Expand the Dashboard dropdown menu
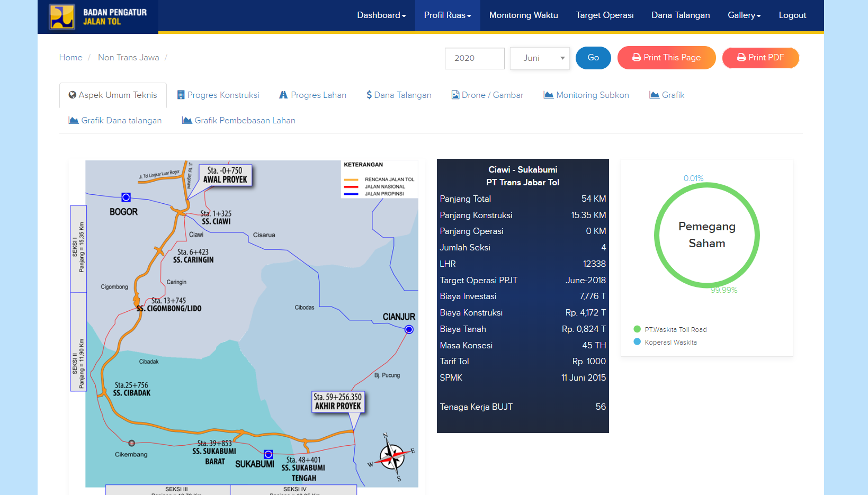 click(x=381, y=15)
